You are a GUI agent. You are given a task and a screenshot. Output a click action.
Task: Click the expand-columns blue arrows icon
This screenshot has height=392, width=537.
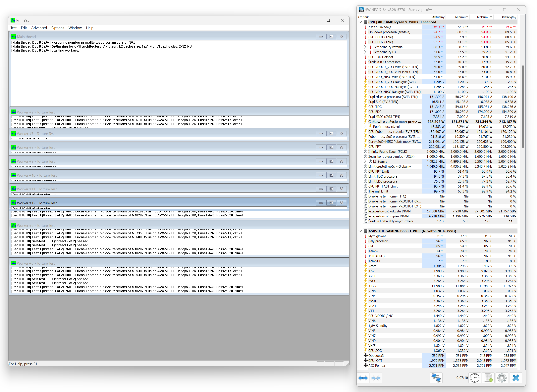coord(363,378)
